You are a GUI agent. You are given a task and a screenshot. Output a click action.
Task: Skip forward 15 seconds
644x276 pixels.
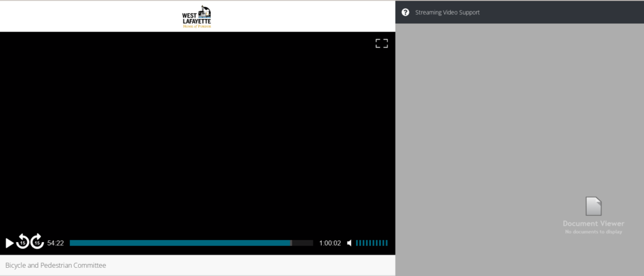[x=37, y=243]
